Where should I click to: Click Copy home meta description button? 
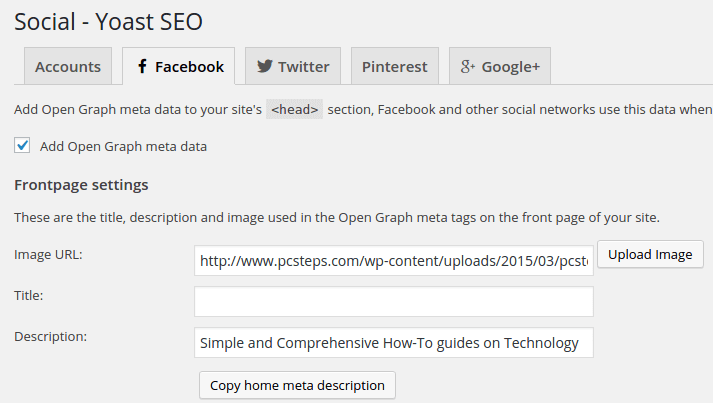click(x=297, y=385)
